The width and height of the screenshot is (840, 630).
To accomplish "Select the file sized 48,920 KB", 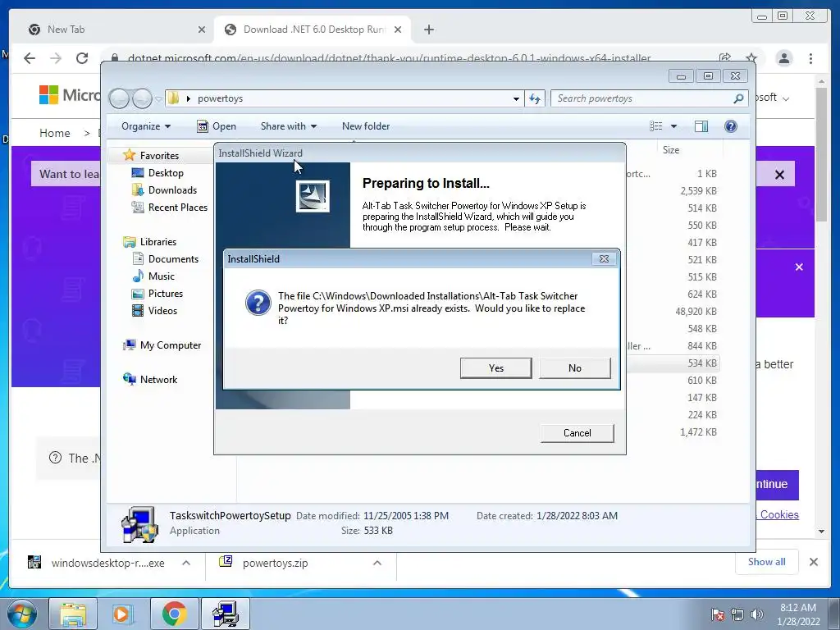I will pyautogui.click(x=696, y=311).
